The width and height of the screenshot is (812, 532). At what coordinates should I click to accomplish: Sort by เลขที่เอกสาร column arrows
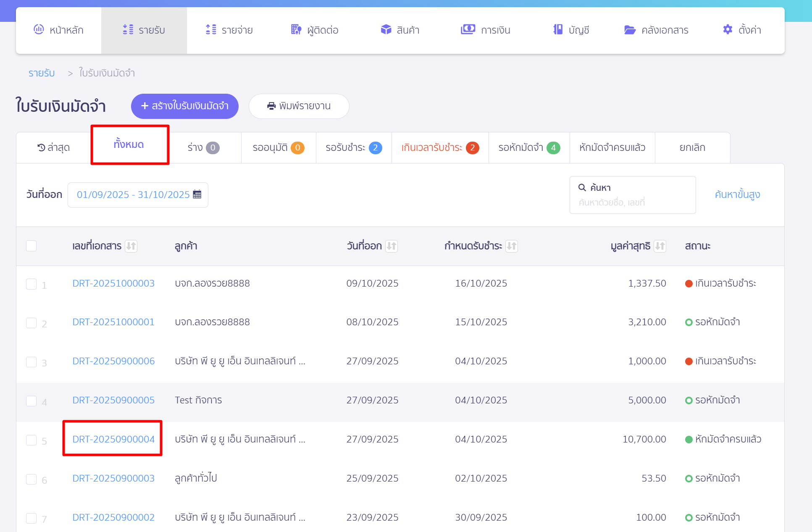(x=131, y=246)
